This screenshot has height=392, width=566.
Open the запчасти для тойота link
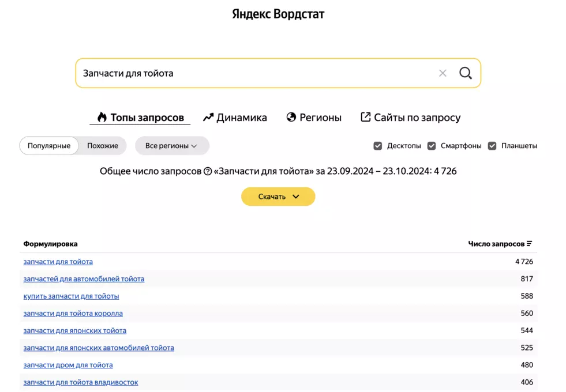58,262
